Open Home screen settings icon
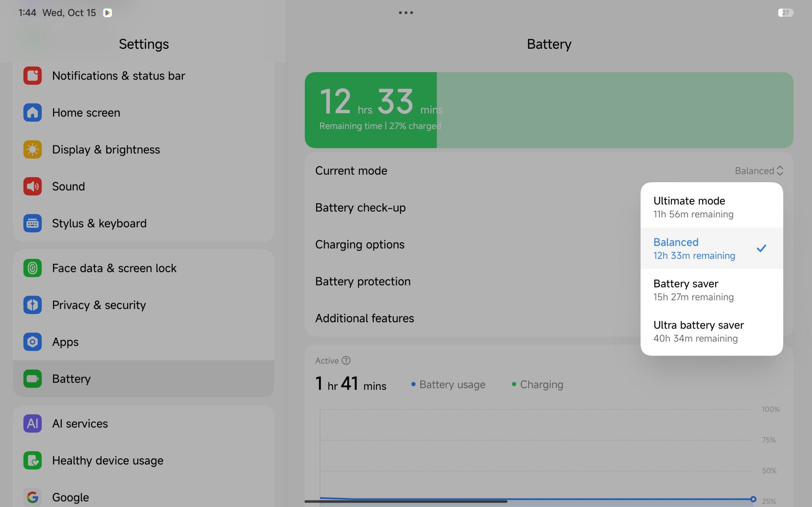 coord(33,113)
